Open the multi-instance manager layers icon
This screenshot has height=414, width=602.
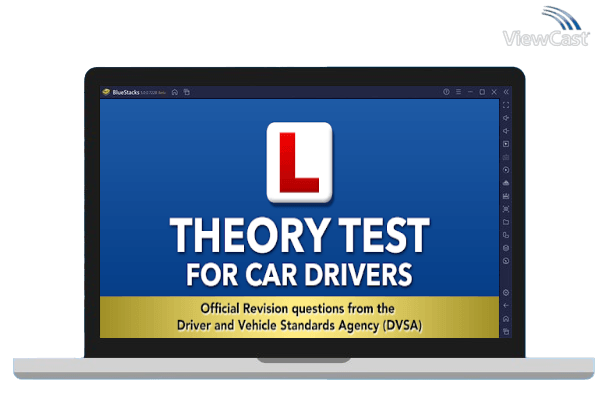tap(506, 248)
